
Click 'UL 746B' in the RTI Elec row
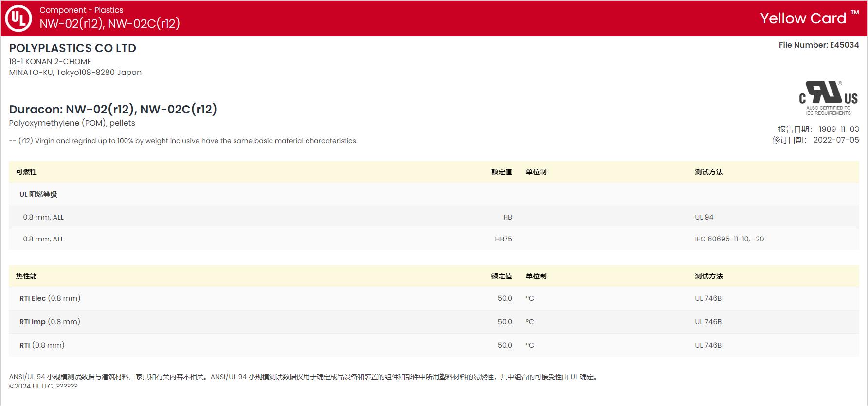[708, 298]
